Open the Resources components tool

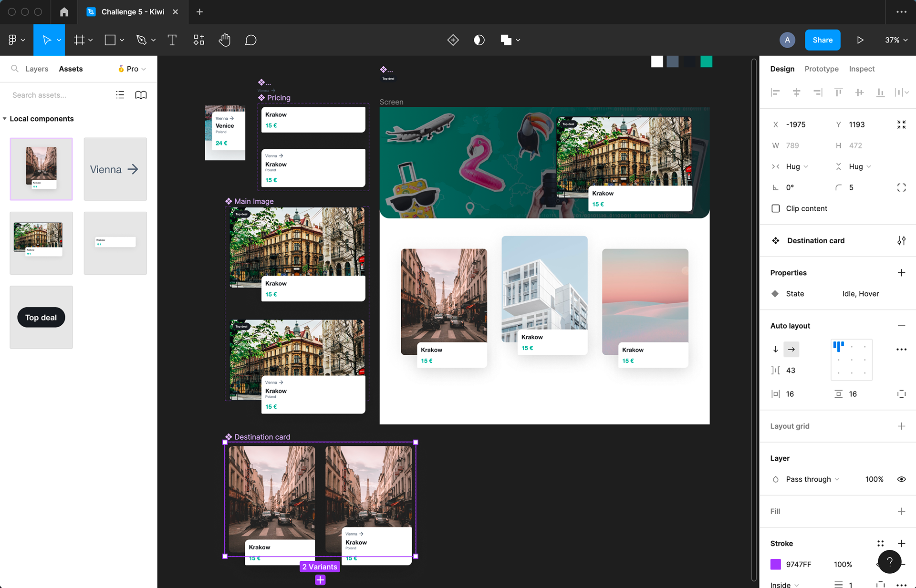pyautogui.click(x=199, y=40)
